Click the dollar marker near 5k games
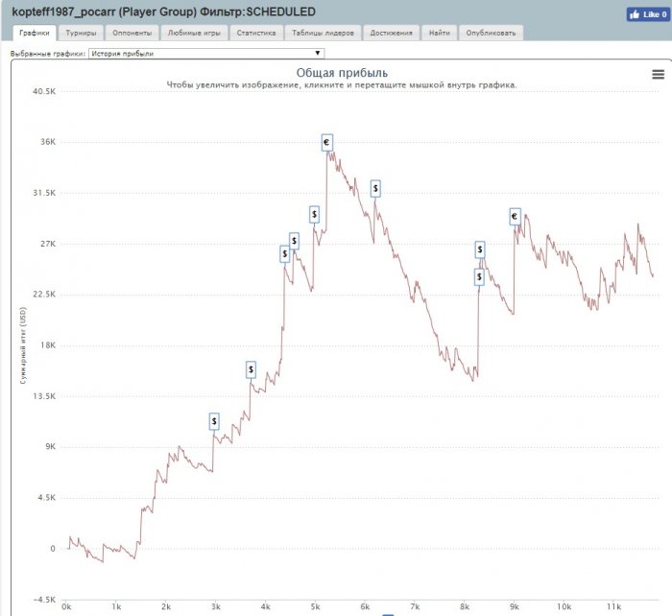Screen dimensions: 672x616 click(314, 214)
